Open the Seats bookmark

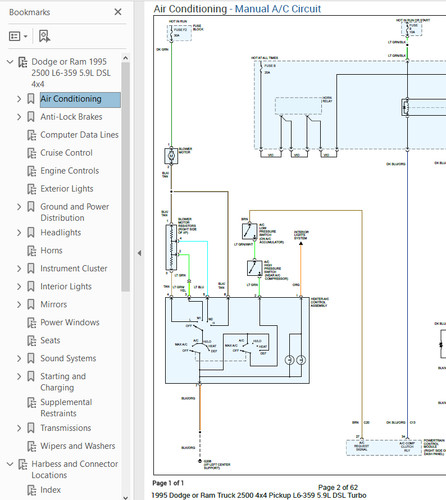[50, 341]
